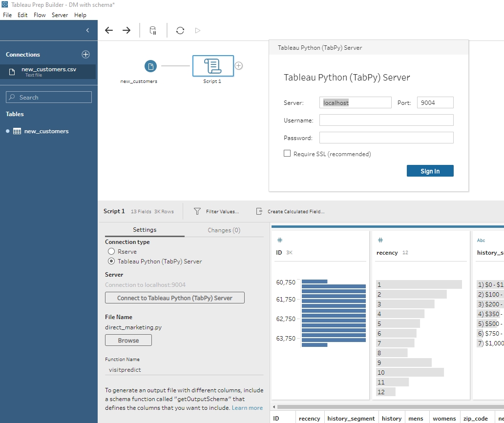
Task: Click the refresh flow icon
Action: 180,30
